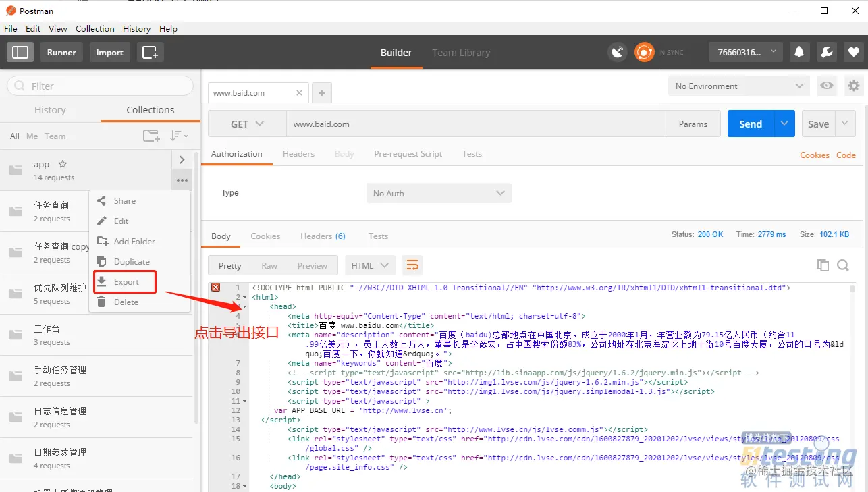Switch to Team Library tab
The width and height of the screenshot is (868, 492).
click(461, 52)
